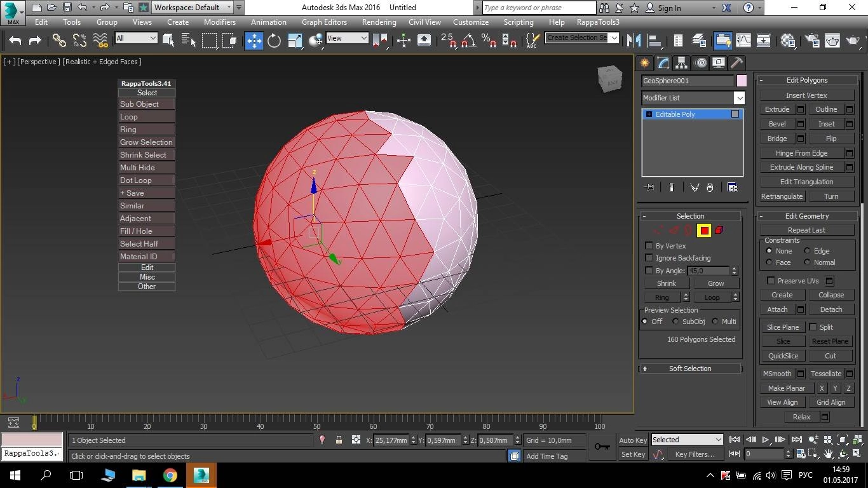Screen dimensions: 868x488
Task: Enable the By Vertex checkbox
Action: [x=649, y=246]
